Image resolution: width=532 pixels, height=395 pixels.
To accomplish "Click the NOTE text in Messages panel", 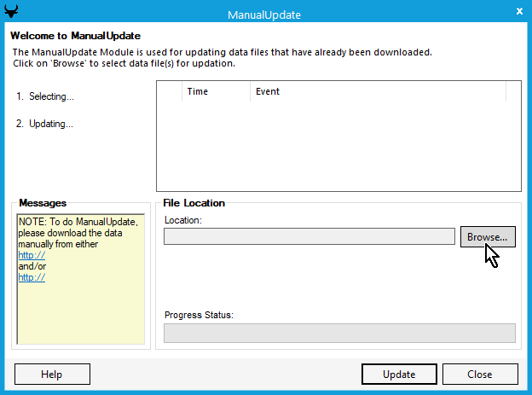I will click(x=77, y=233).
